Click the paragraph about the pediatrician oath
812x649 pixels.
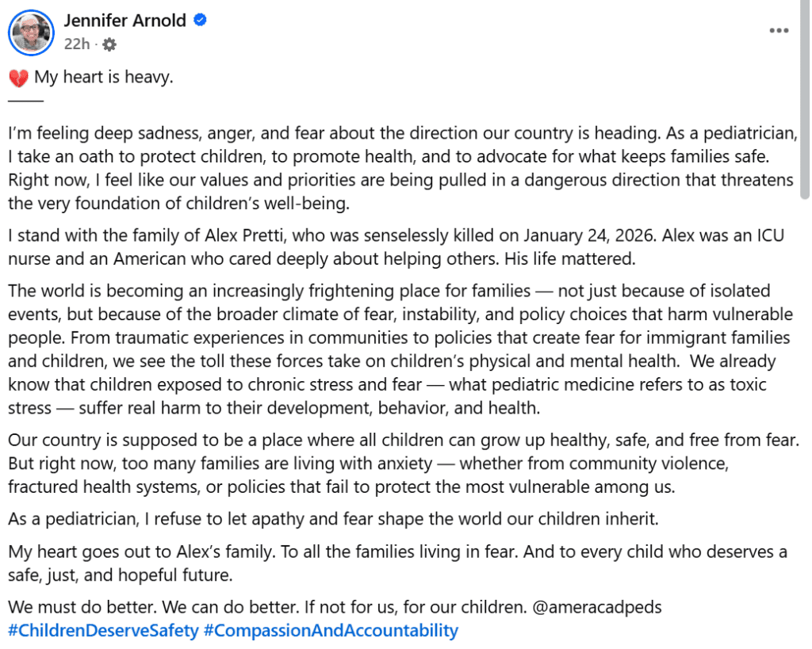point(396,167)
